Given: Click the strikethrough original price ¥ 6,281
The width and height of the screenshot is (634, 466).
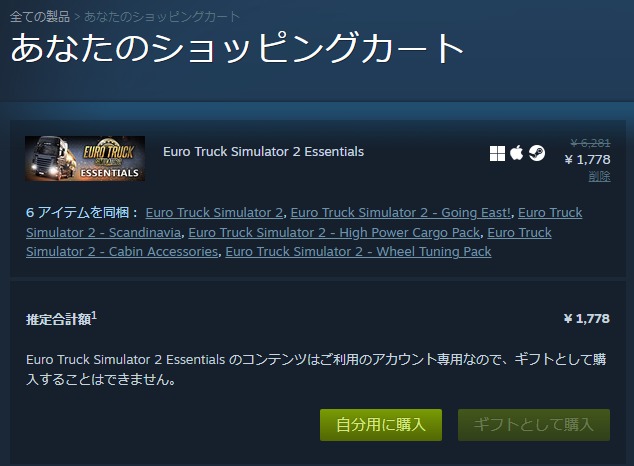Looking at the screenshot, I should pos(590,143).
